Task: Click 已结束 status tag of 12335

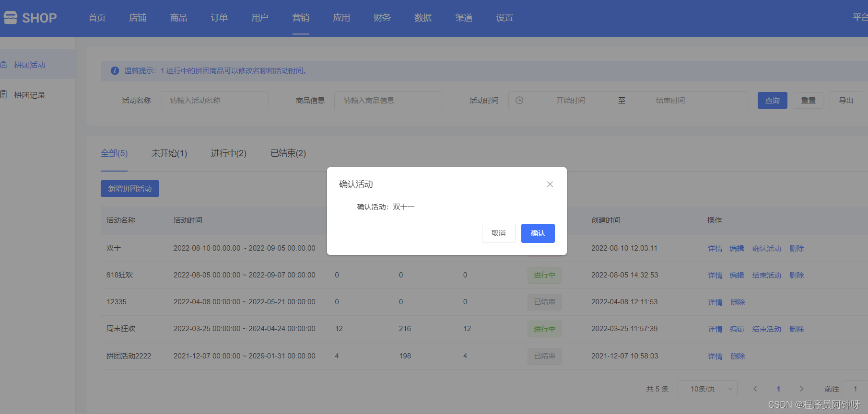Action: click(x=545, y=302)
